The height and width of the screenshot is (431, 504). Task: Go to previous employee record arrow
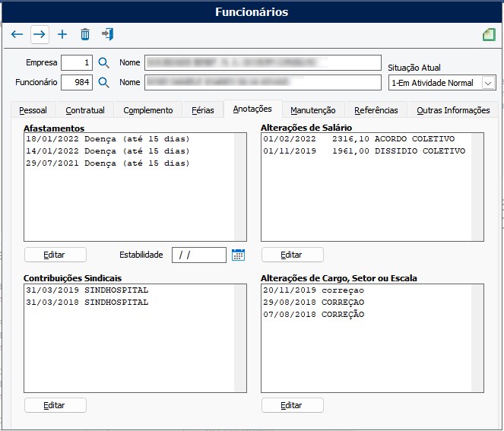(17, 34)
